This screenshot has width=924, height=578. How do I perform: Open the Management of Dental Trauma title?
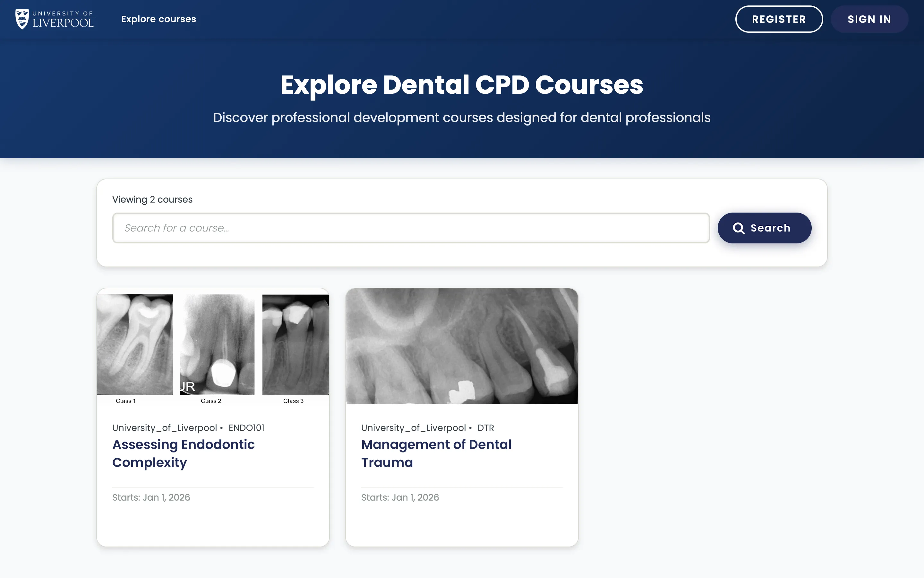436,453
